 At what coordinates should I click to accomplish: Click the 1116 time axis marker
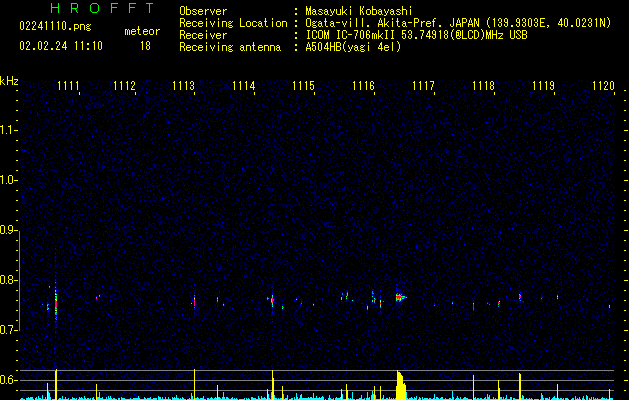click(x=363, y=86)
